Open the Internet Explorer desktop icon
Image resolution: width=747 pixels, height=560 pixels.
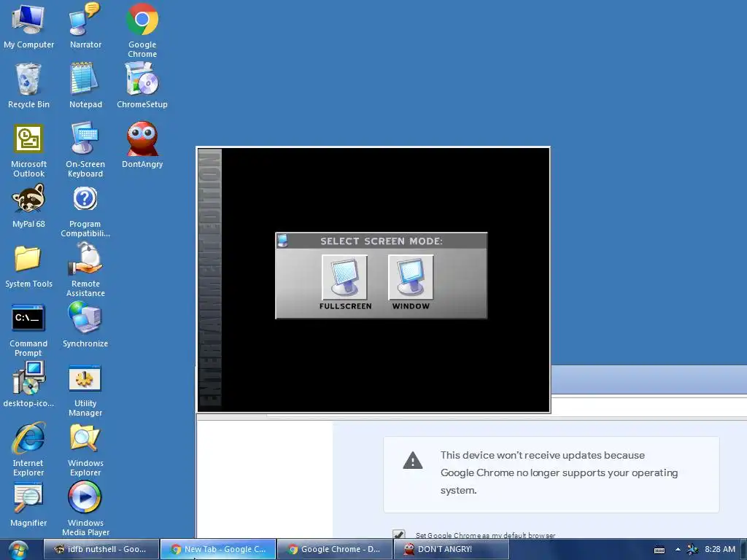pos(28,449)
